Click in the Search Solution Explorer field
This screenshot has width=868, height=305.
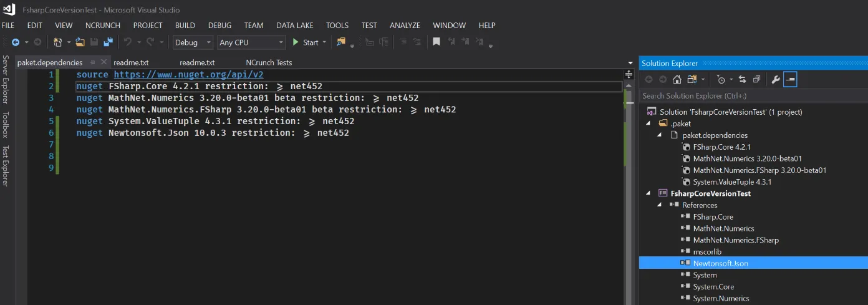(x=753, y=95)
